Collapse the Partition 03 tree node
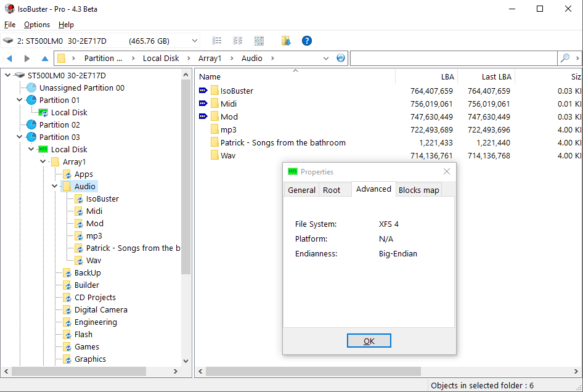This screenshot has height=392, width=583. [x=19, y=136]
